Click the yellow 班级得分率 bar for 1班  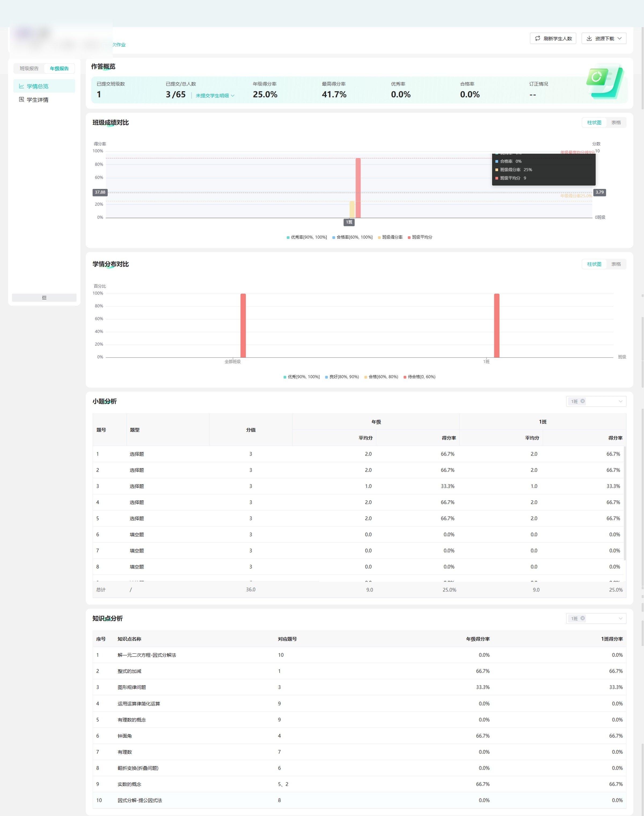352,209
